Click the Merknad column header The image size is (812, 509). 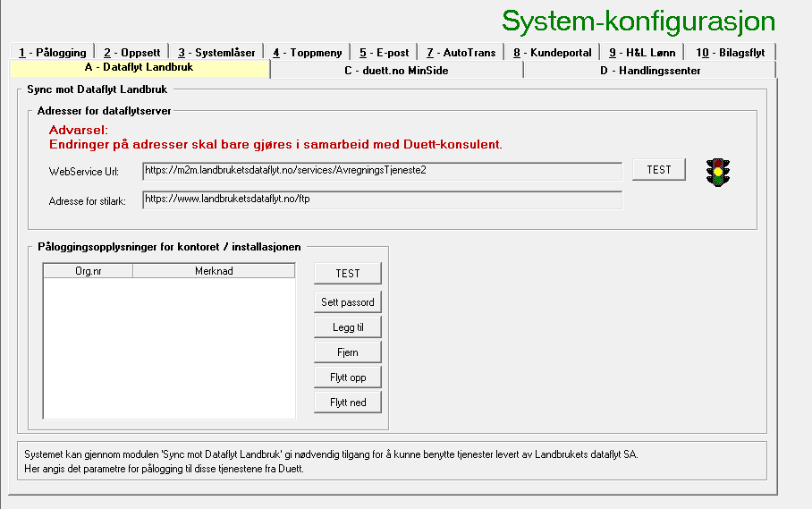[214, 271]
